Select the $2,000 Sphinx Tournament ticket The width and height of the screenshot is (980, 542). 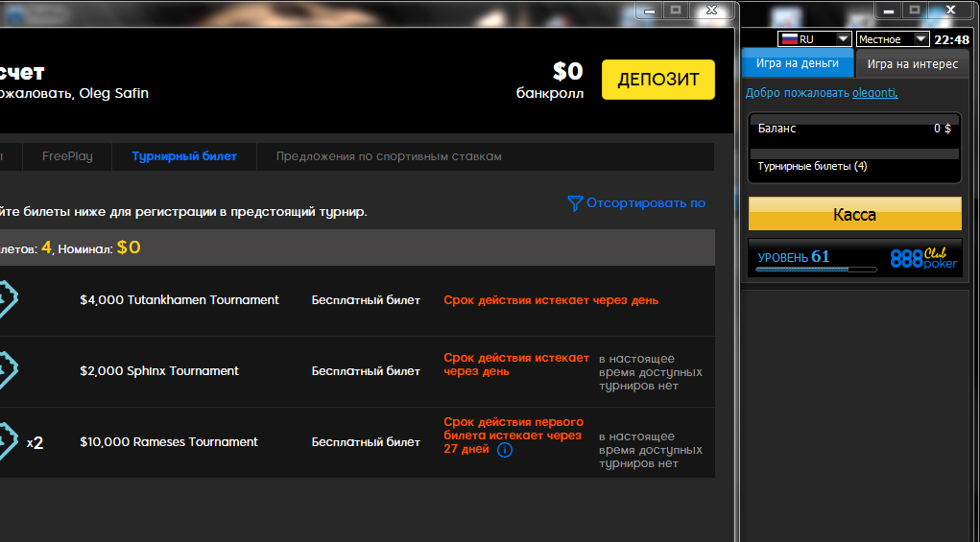[x=357, y=371]
